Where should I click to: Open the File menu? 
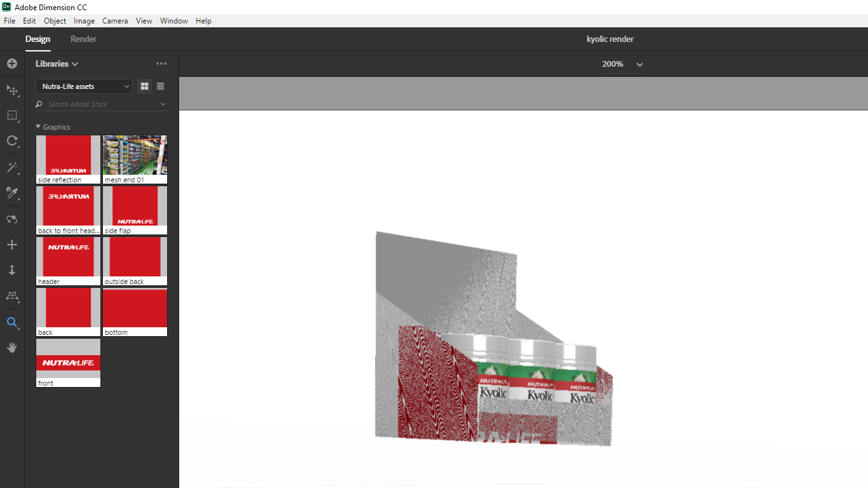(x=10, y=21)
